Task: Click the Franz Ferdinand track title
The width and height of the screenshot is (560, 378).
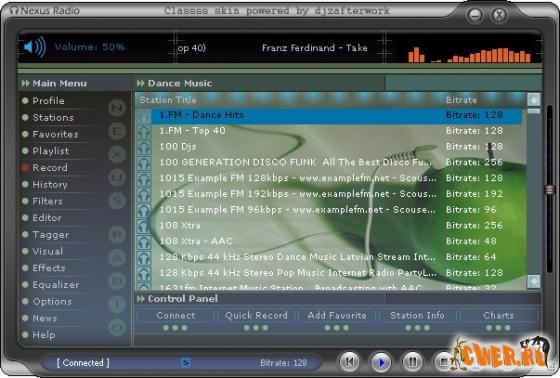Action: tap(314, 48)
